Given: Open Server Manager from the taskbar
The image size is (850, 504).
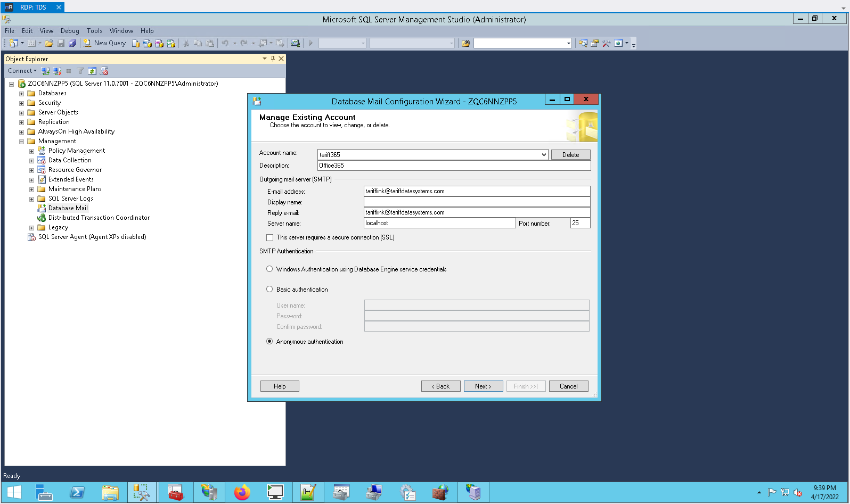Looking at the screenshot, I should tap(44, 492).
